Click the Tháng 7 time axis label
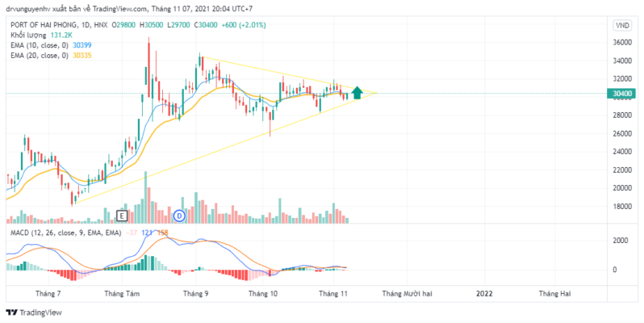644x323 pixels. [48, 294]
